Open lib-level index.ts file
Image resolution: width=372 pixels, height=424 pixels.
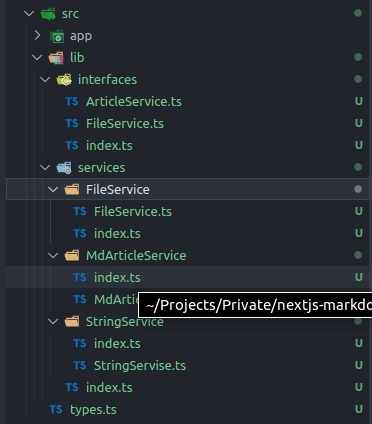point(109,388)
